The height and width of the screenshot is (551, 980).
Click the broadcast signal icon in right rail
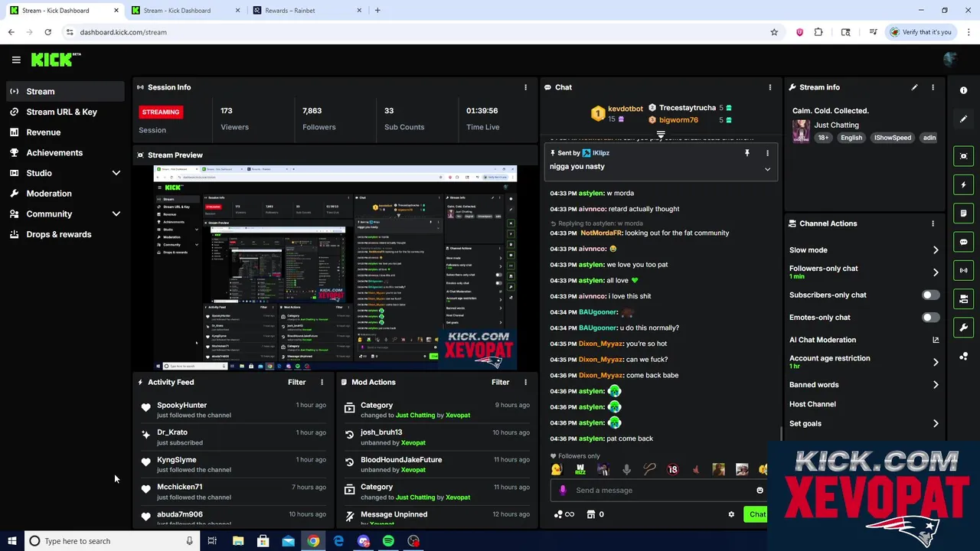pos(963,270)
